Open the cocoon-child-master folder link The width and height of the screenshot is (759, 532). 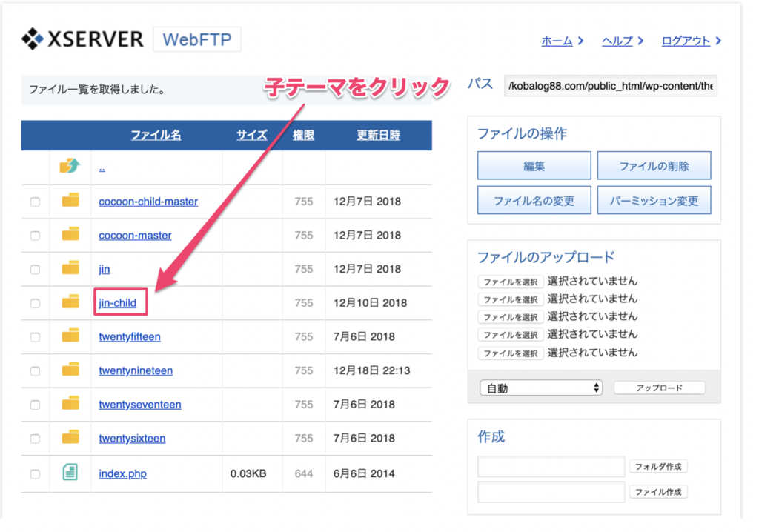tap(148, 202)
